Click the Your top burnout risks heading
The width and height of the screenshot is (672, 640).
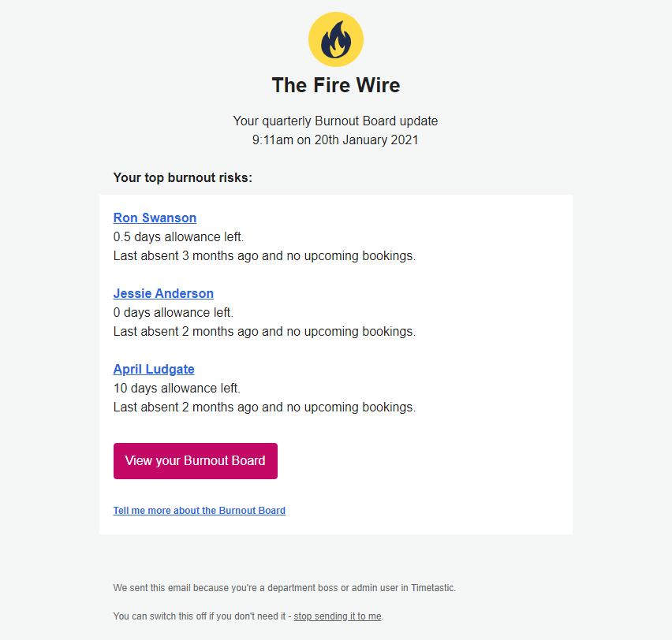click(x=183, y=178)
